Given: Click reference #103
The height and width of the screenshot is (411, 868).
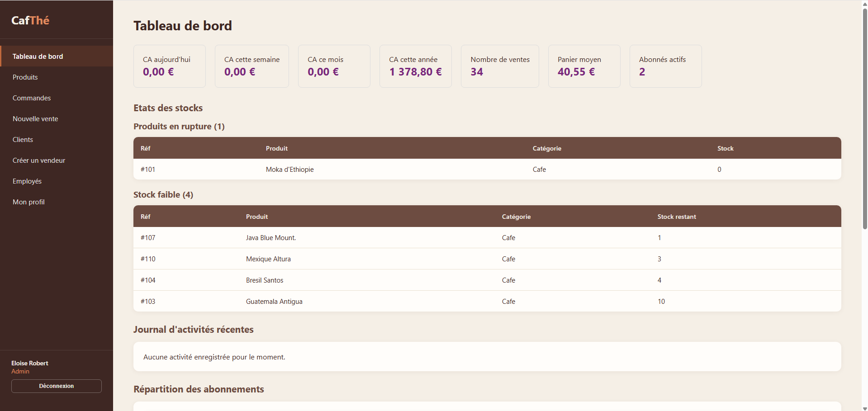Looking at the screenshot, I should coord(148,302).
